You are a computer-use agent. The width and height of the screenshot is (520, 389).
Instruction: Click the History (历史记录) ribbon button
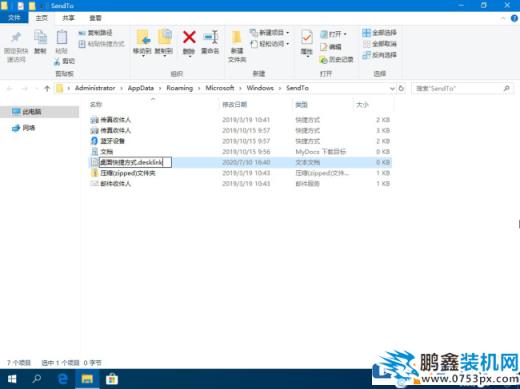336,59
